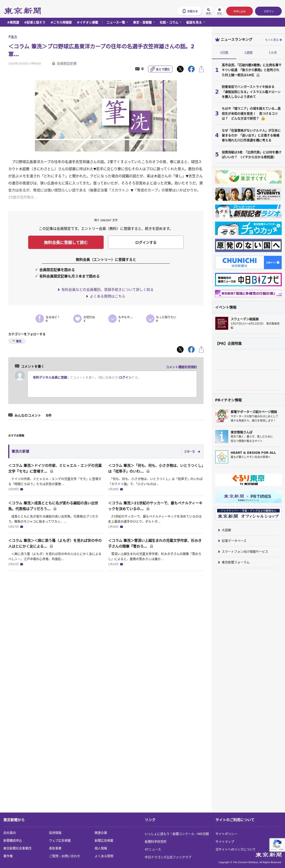This screenshot has width=285, height=868.
Task: Switch ranking to the 3日間 tab
Action: pos(224,53)
